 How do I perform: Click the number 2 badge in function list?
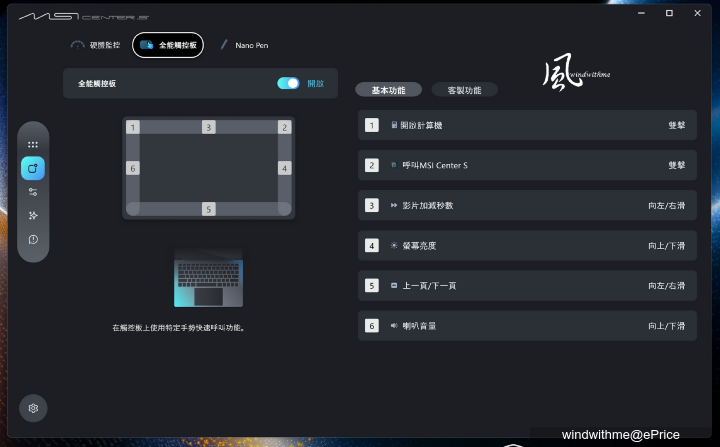click(x=372, y=165)
